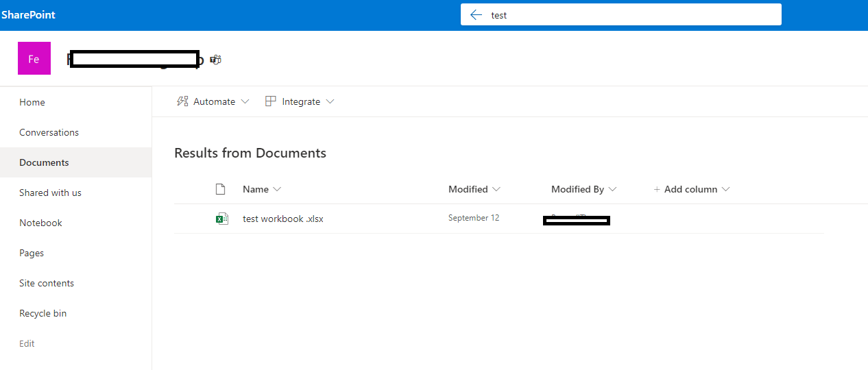Screen dimensions: 868x370
Task: Click the Automate lightning flow icon
Action: 182,101
